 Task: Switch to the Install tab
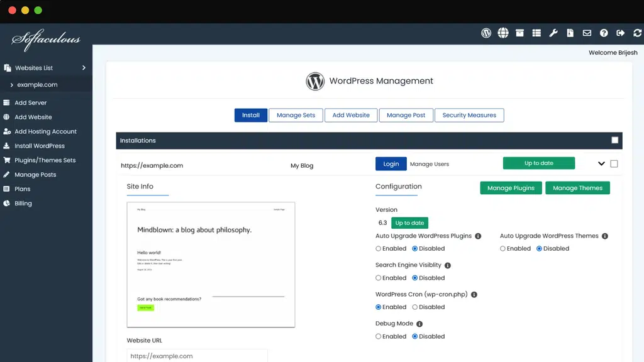(x=251, y=116)
